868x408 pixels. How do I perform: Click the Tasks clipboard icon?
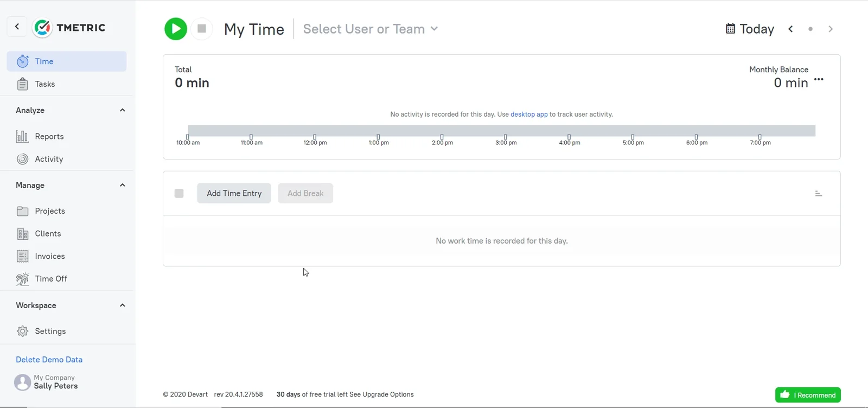click(23, 84)
